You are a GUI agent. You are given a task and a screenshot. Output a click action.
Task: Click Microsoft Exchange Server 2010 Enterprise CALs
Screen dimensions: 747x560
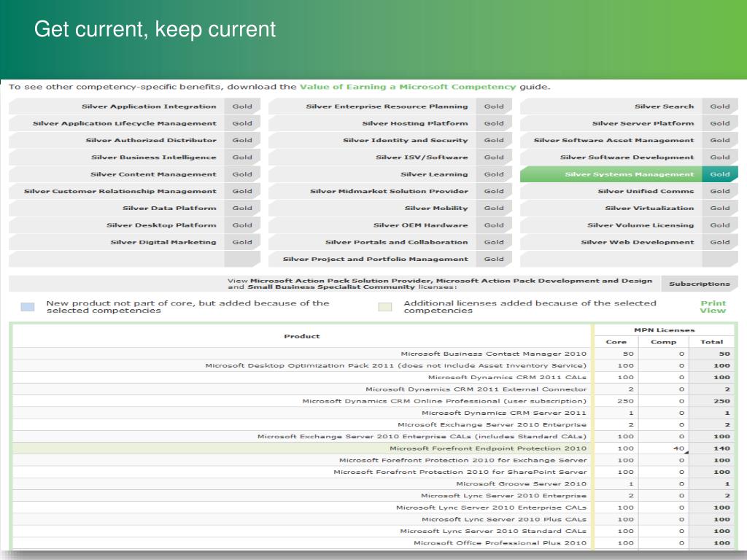pos(422,437)
